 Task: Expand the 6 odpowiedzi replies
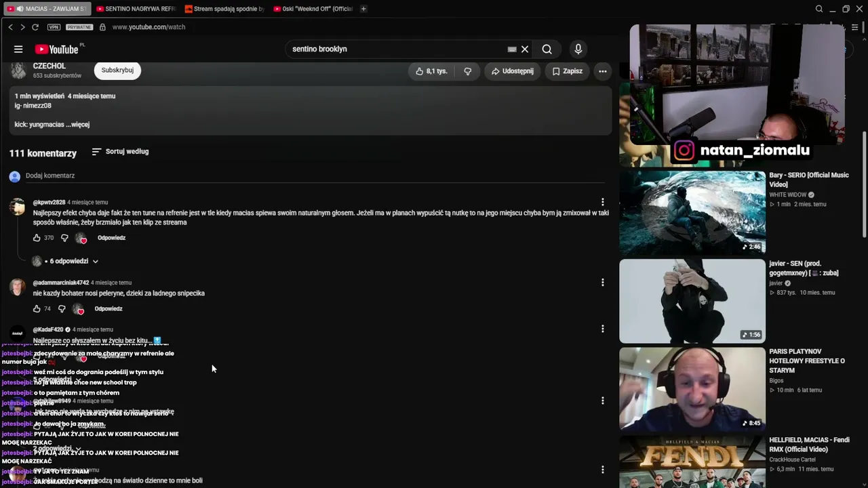pyautogui.click(x=66, y=261)
